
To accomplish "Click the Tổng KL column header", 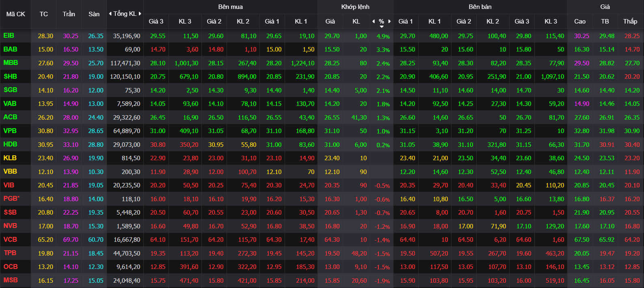I will pos(125,14).
